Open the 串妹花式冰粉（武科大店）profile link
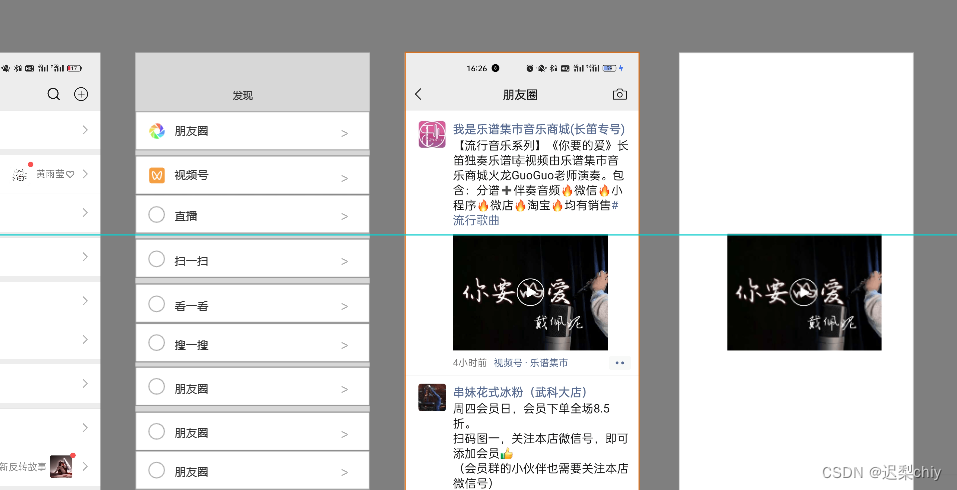The width and height of the screenshot is (957, 490). (x=520, y=392)
